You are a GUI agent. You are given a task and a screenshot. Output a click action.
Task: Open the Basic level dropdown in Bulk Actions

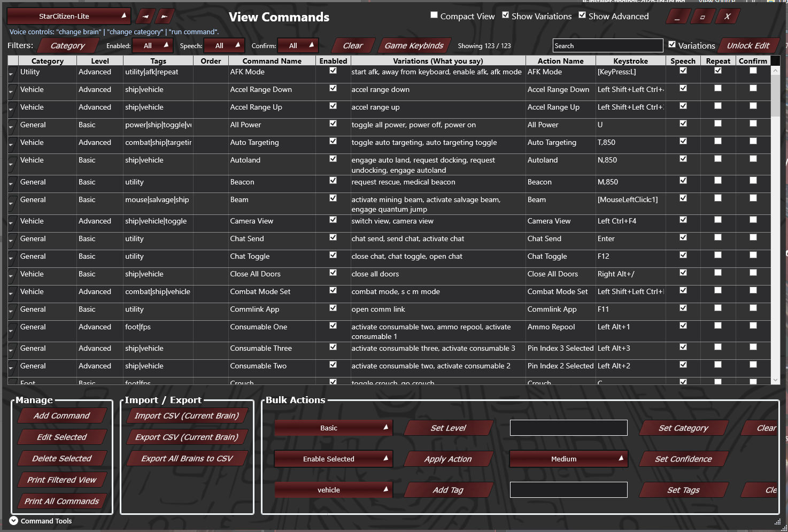point(334,428)
